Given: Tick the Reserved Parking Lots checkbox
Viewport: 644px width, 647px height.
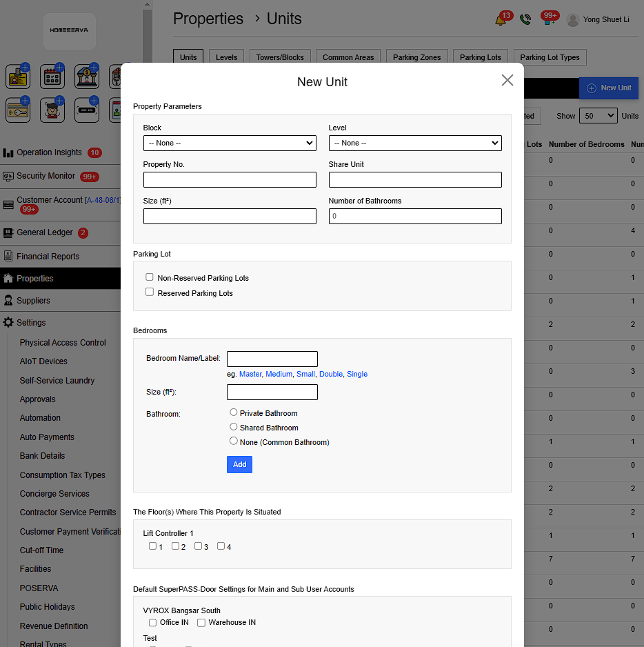Looking at the screenshot, I should (x=150, y=292).
